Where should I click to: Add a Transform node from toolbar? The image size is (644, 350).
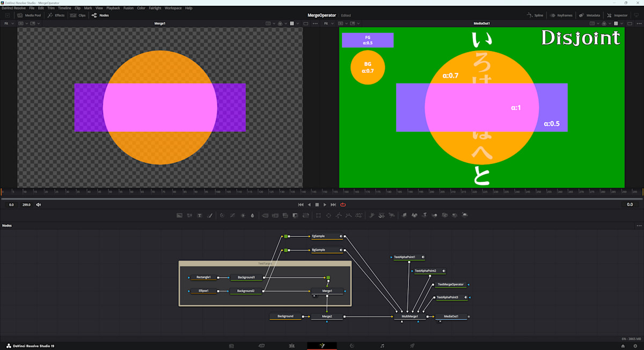pos(306,215)
